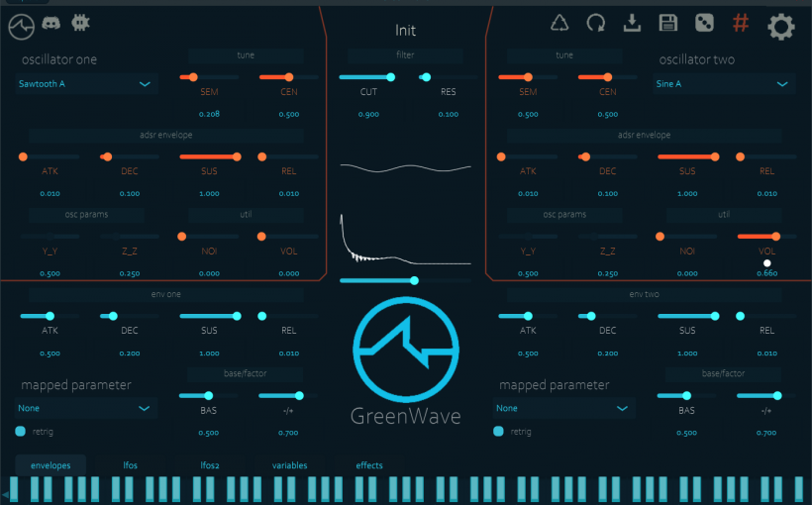
Task: Click the Init preset name
Action: (x=406, y=30)
